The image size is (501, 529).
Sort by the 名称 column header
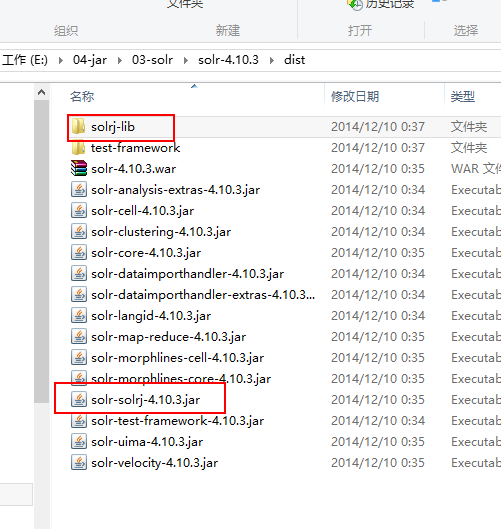point(82,96)
